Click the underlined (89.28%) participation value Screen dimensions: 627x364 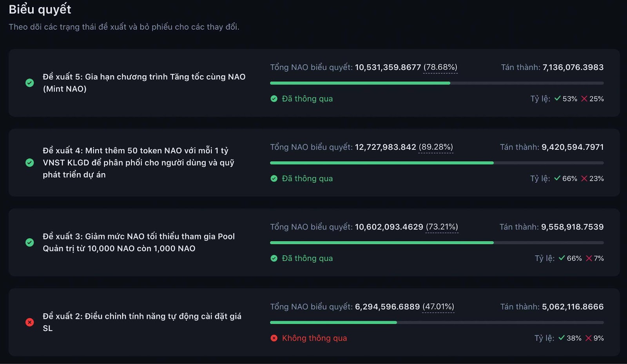[x=436, y=147]
